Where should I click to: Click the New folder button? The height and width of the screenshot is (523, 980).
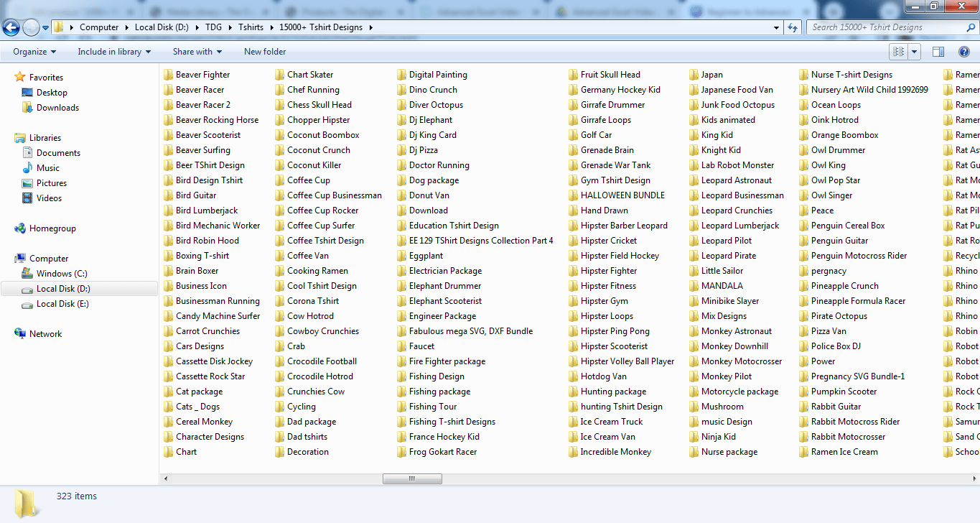point(265,52)
